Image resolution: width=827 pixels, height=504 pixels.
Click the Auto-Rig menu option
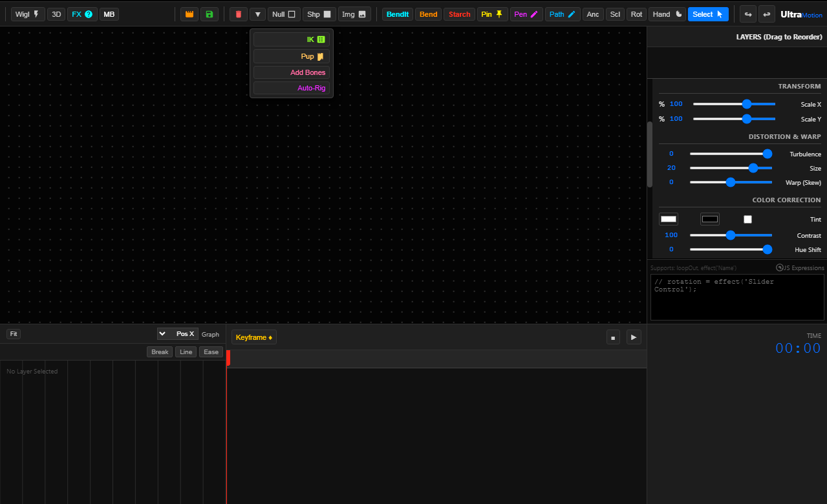pos(290,88)
